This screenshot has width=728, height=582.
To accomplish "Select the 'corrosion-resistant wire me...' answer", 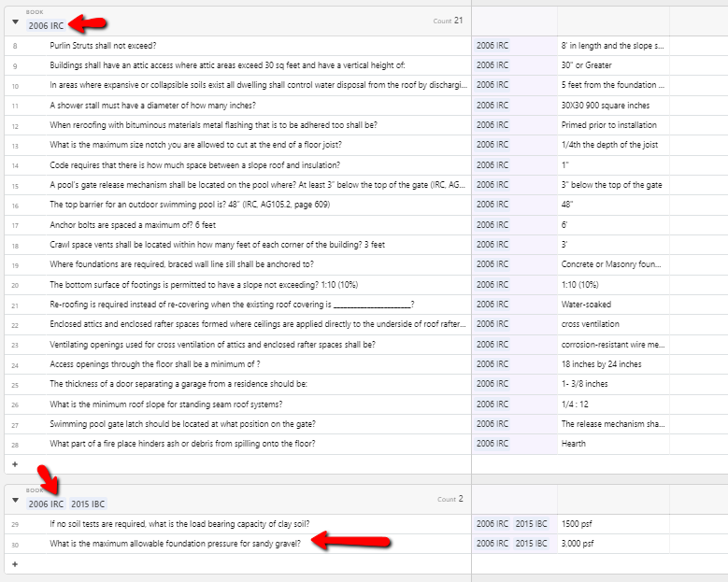I will click(x=613, y=345).
